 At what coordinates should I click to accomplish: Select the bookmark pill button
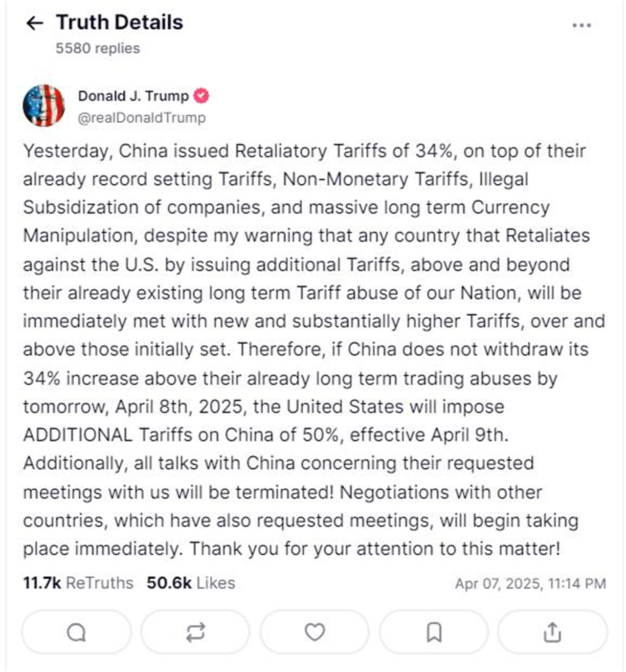pyautogui.click(x=434, y=632)
